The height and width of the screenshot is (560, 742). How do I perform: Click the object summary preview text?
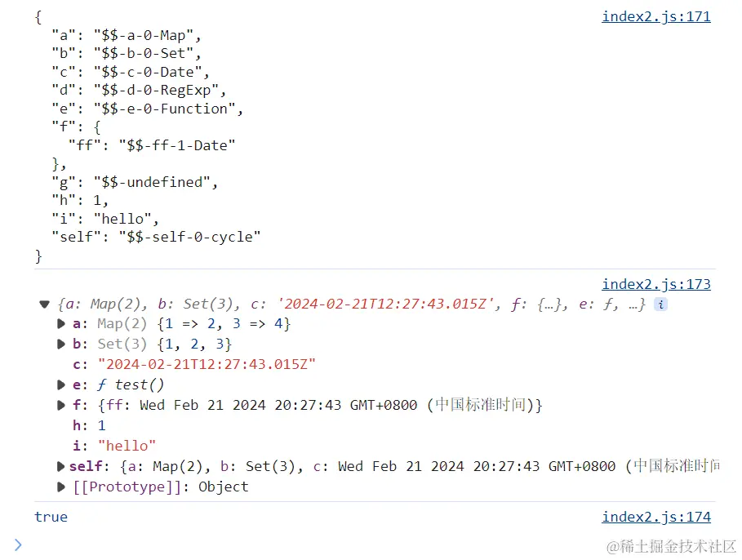click(x=351, y=304)
